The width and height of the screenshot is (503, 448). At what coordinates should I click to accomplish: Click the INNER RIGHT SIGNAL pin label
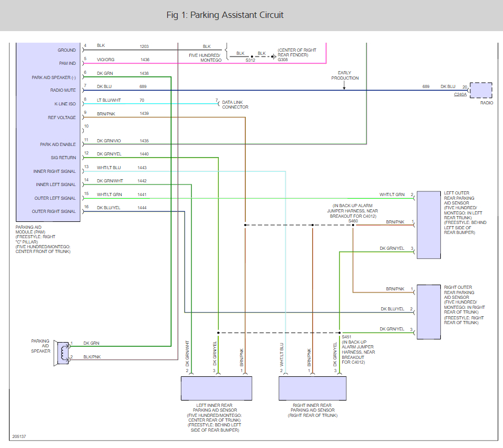click(54, 171)
